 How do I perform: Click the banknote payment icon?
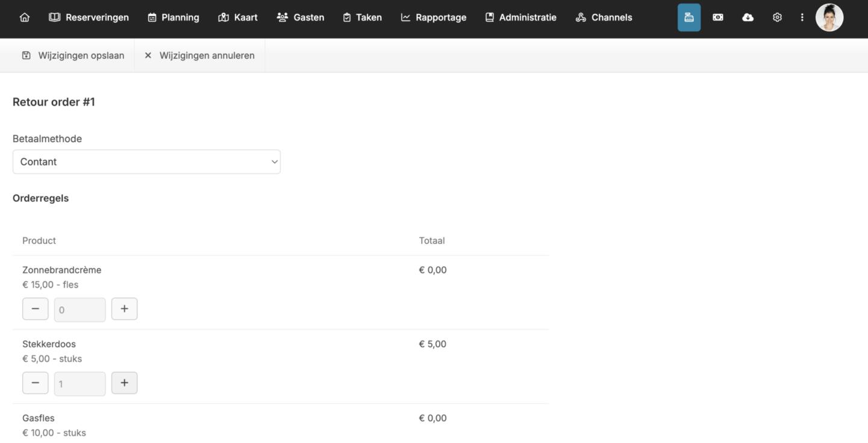coord(718,17)
